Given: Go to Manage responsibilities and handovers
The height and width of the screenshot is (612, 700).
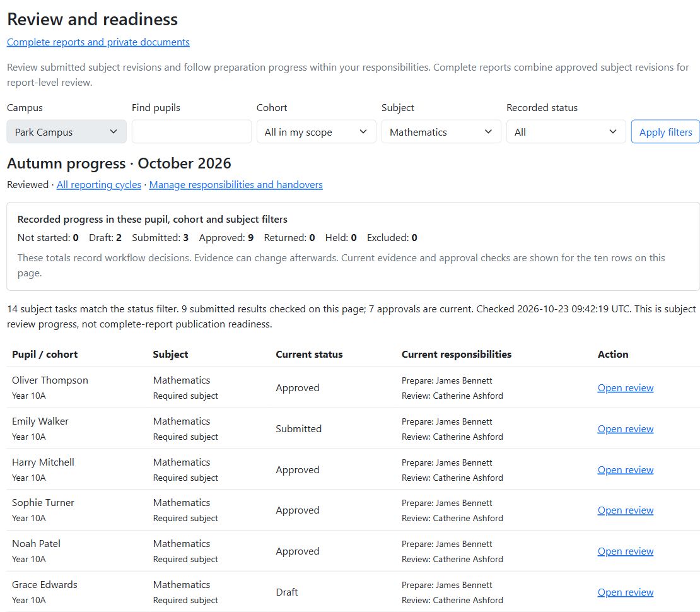Looking at the screenshot, I should [x=236, y=184].
